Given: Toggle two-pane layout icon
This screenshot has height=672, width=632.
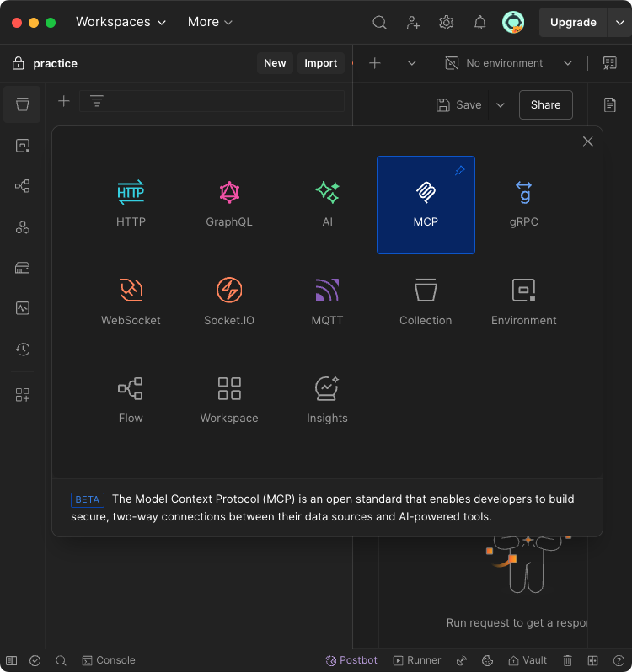Looking at the screenshot, I should click(x=593, y=660).
